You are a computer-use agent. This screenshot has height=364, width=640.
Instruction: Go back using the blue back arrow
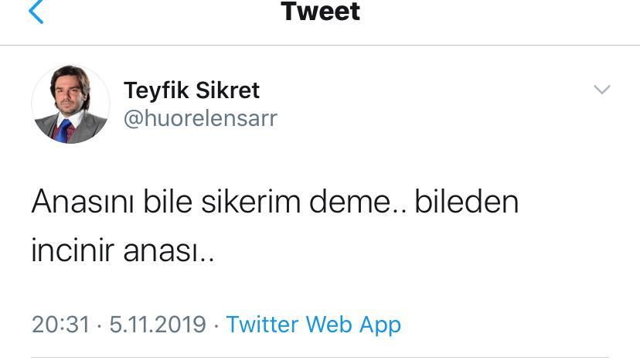point(36,12)
